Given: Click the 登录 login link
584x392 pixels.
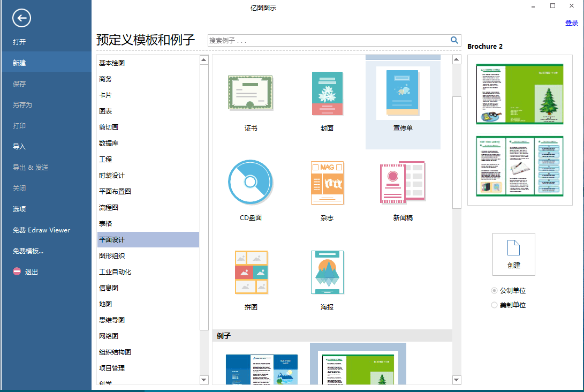Looking at the screenshot, I should click(x=571, y=23).
